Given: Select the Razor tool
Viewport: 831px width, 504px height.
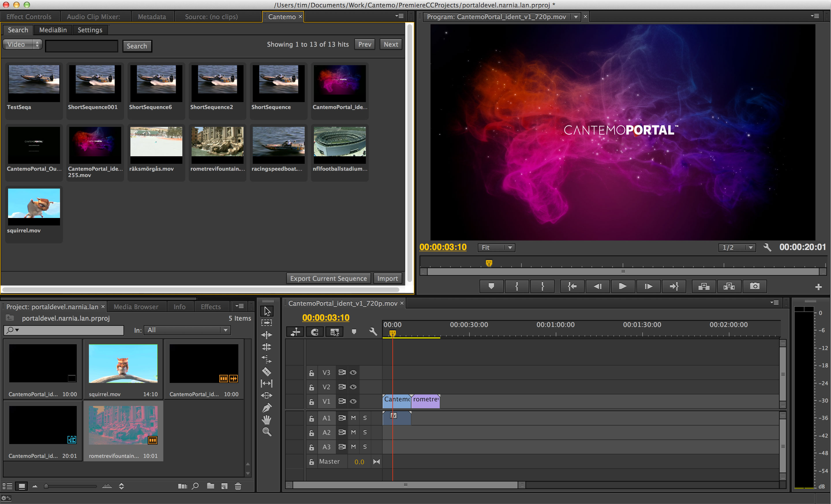Looking at the screenshot, I should click(266, 372).
